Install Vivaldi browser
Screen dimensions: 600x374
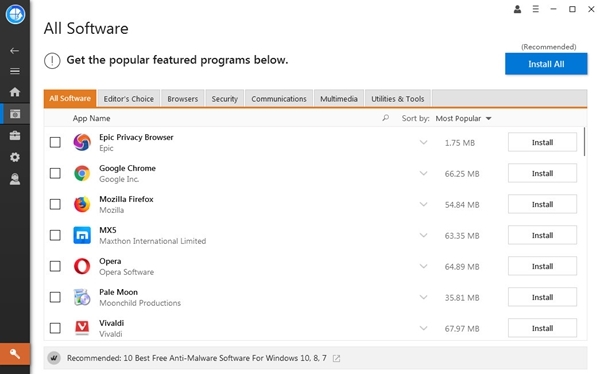coord(542,328)
